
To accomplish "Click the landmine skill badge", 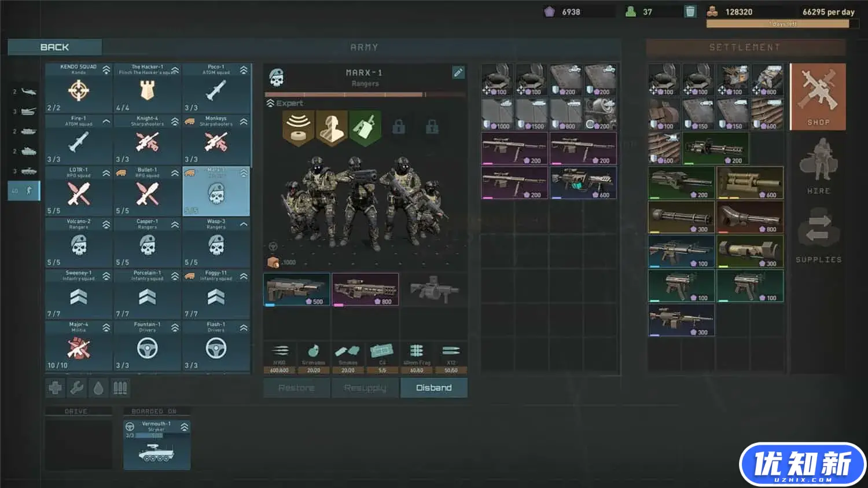I will point(298,126).
